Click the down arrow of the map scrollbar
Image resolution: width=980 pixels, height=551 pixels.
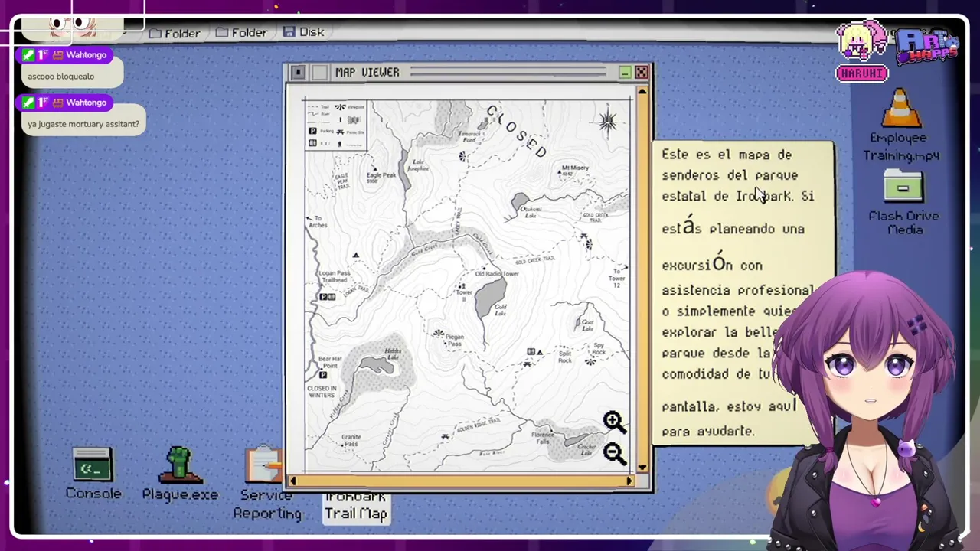pyautogui.click(x=642, y=467)
